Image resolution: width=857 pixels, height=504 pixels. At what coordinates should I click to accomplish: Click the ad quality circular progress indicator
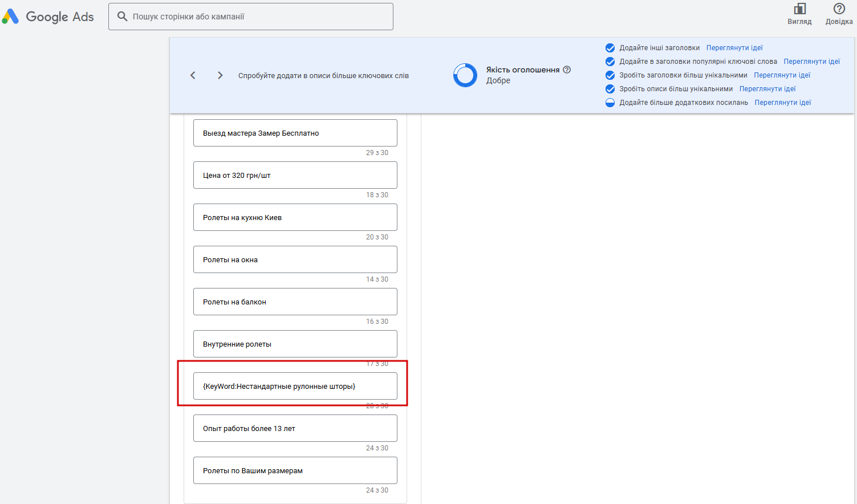465,75
